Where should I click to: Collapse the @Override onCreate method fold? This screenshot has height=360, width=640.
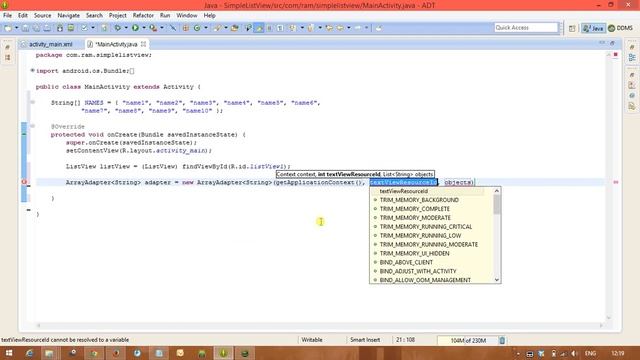pos(32,126)
